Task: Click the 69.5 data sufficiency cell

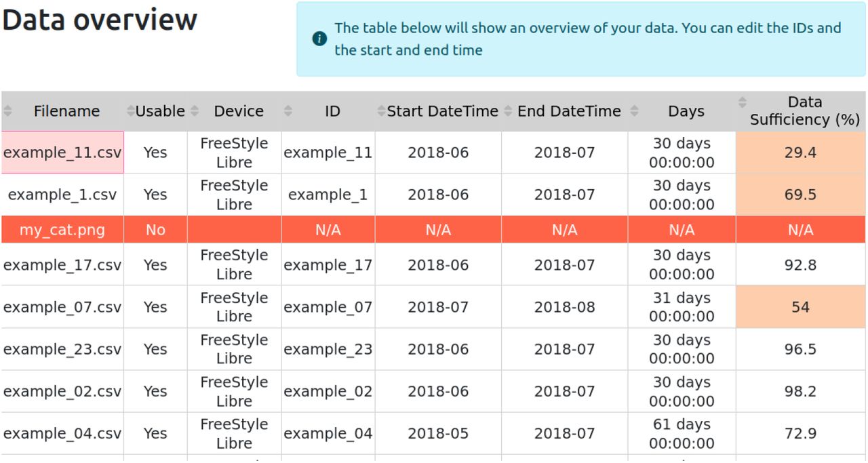Action: [x=800, y=195]
